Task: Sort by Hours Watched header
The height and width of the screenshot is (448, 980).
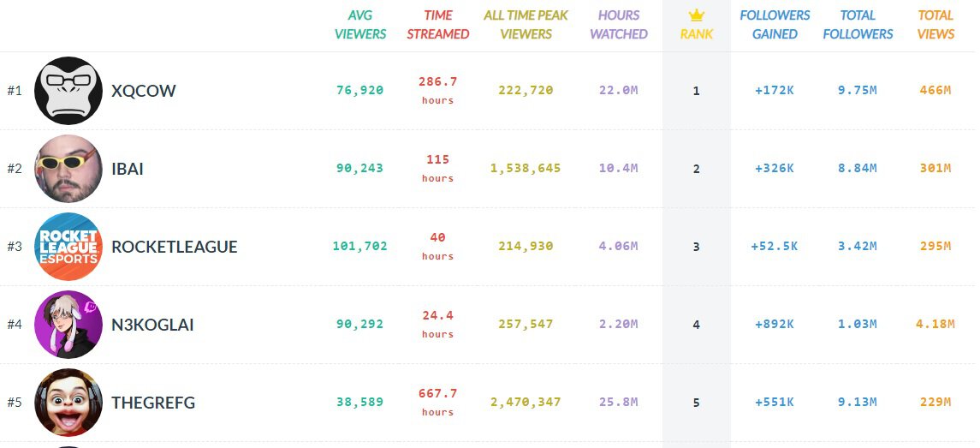Action: pyautogui.click(x=619, y=25)
